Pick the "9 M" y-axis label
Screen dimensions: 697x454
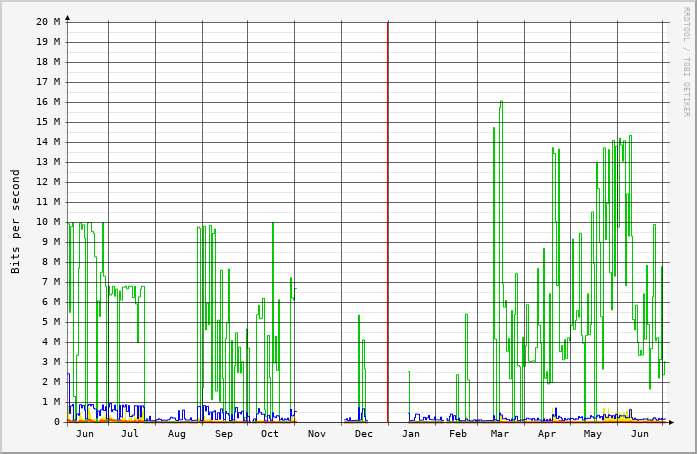point(51,242)
